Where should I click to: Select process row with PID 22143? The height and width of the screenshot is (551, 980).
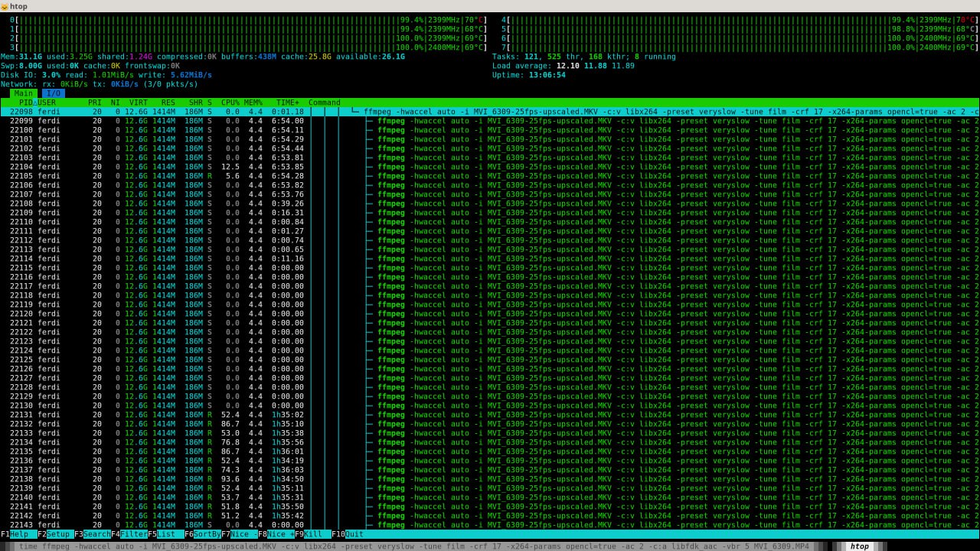(490, 525)
